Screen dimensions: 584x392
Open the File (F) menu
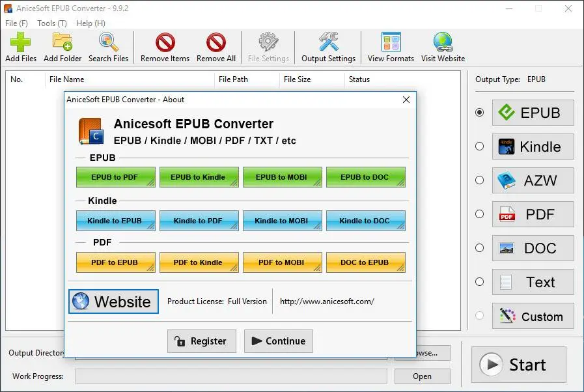coord(16,23)
